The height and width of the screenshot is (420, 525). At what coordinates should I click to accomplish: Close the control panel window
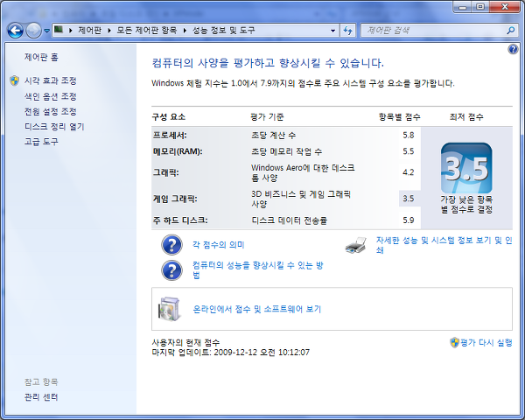click(x=504, y=7)
